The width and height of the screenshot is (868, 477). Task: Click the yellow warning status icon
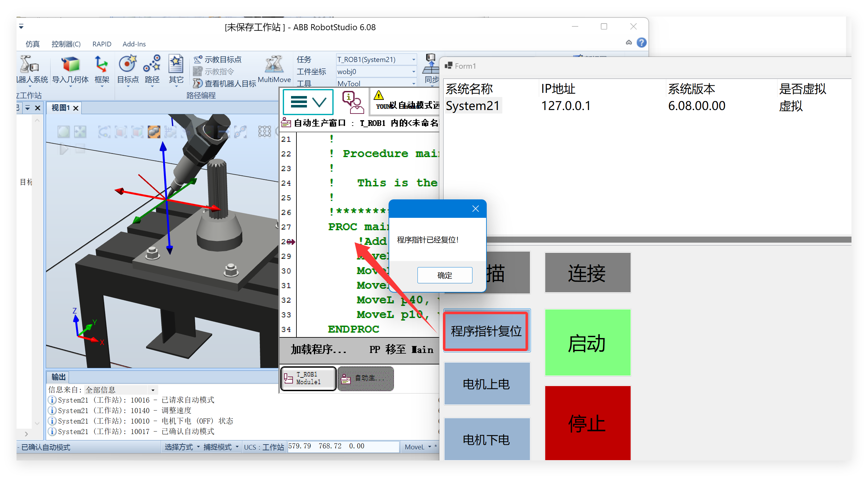(x=378, y=95)
